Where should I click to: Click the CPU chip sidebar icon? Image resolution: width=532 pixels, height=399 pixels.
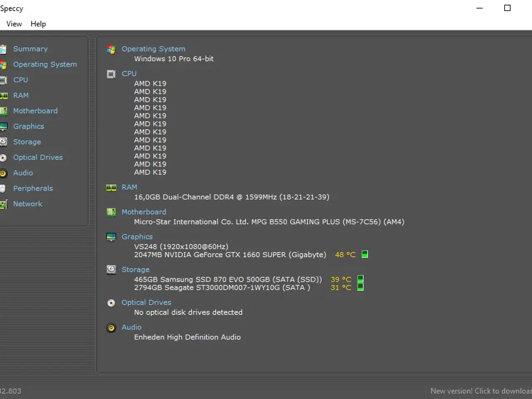point(3,80)
